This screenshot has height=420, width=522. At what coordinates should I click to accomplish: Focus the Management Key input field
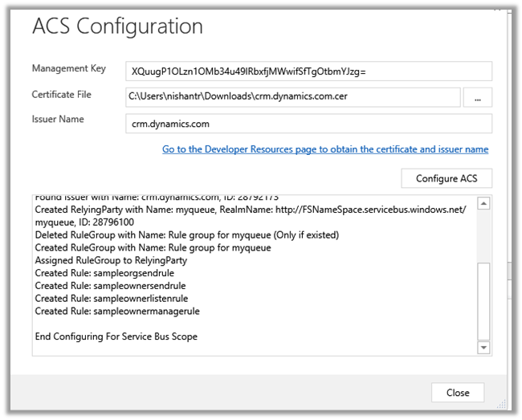(x=308, y=71)
